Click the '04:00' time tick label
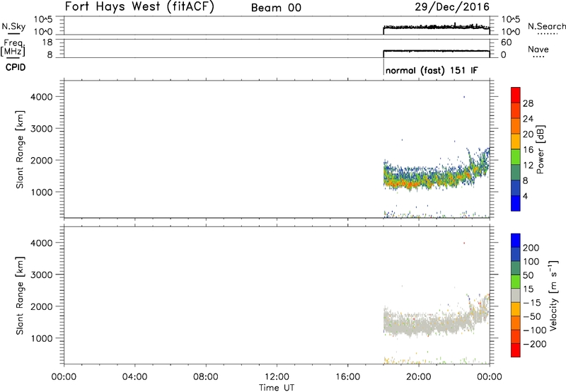The width and height of the screenshot is (566, 392). pos(134,377)
